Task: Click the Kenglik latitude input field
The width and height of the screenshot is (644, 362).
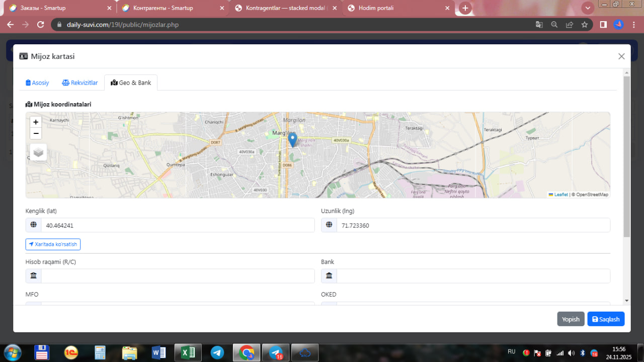Action: (177, 225)
